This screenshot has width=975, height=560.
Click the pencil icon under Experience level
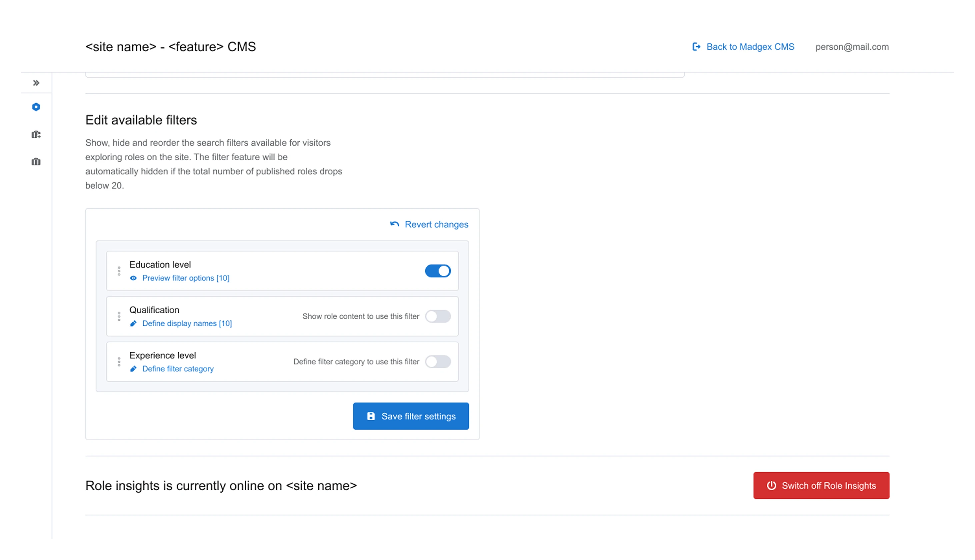tap(133, 369)
